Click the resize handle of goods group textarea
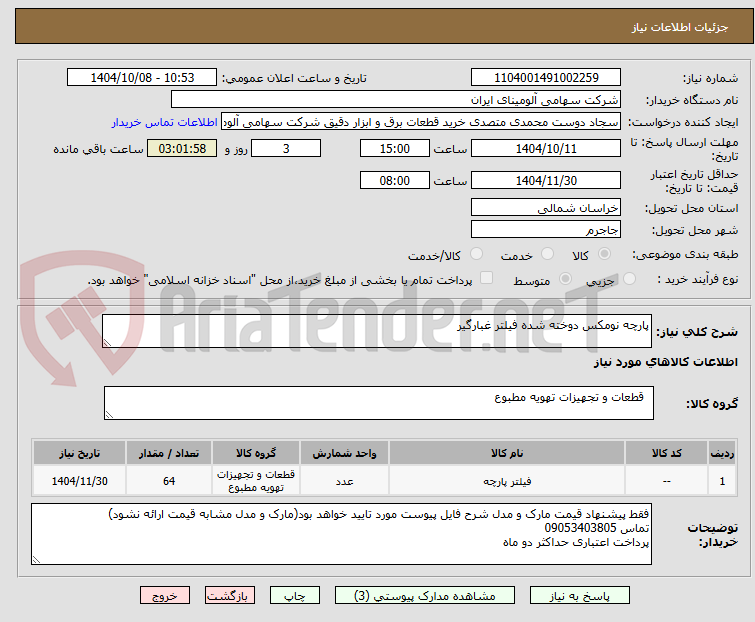Image resolution: width=755 pixels, height=622 pixels. click(109, 415)
